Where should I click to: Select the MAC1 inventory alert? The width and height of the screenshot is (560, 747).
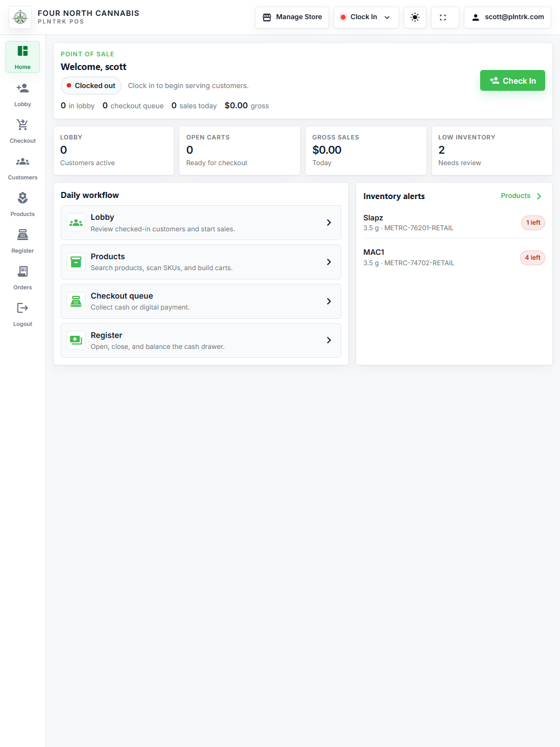[454, 258]
